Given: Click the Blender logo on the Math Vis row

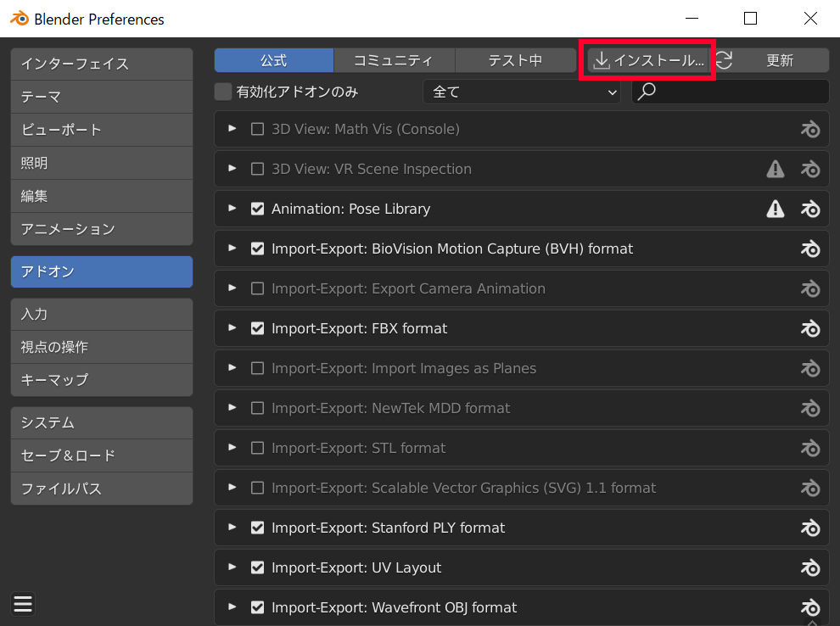Looking at the screenshot, I should click(810, 129).
